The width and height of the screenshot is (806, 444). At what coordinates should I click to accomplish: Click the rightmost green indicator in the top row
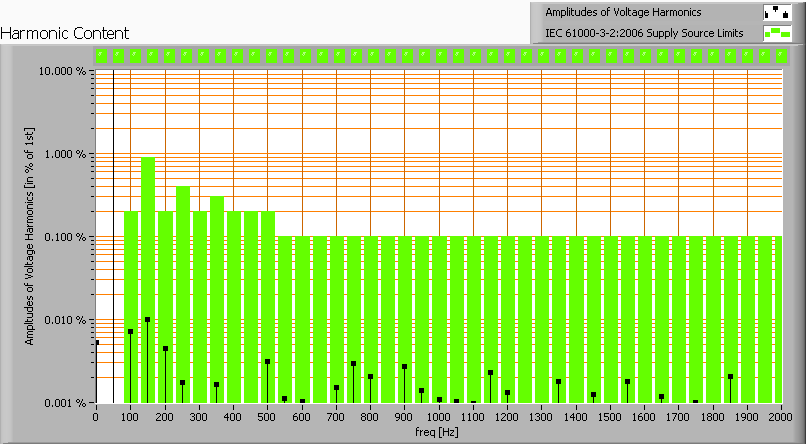781,56
